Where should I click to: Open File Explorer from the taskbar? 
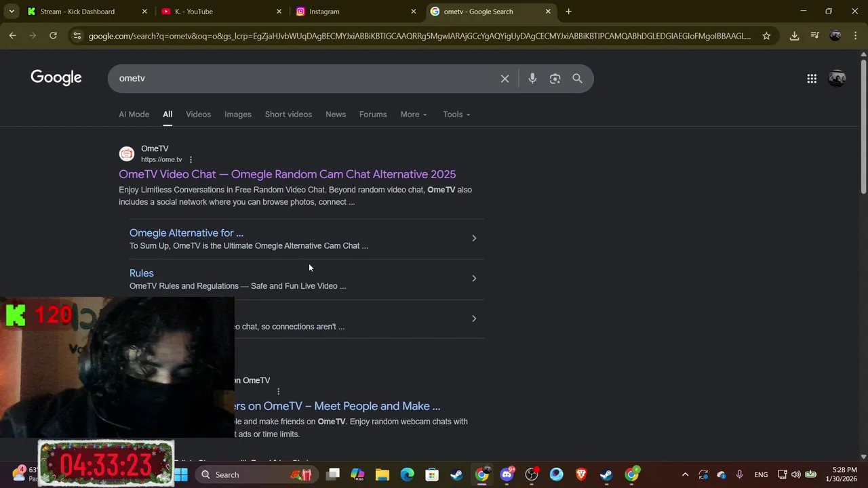point(382,474)
